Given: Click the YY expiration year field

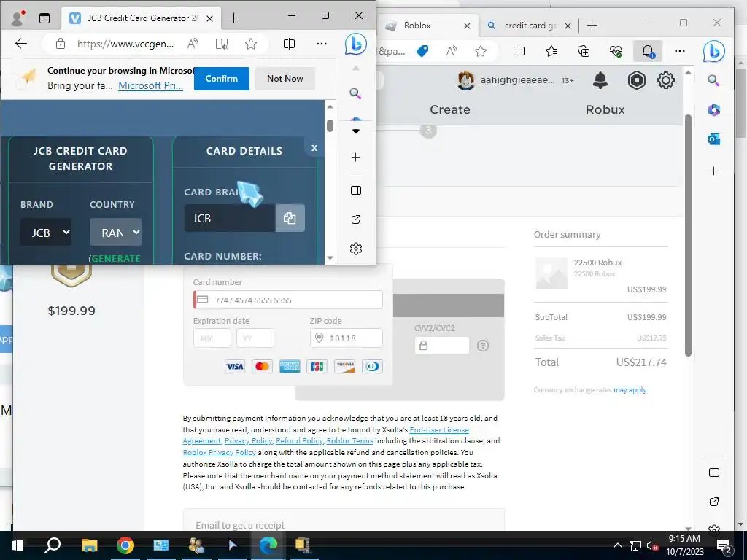Looking at the screenshot, I should (255, 338).
